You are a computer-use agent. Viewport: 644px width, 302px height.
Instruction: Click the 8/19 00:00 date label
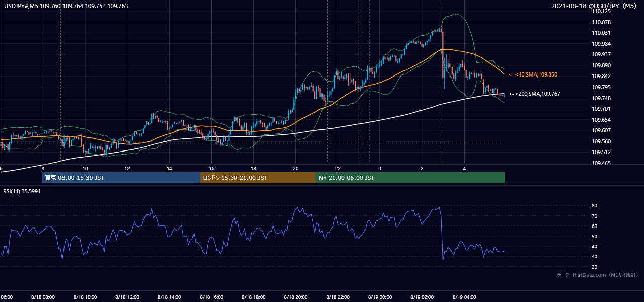(x=380, y=297)
